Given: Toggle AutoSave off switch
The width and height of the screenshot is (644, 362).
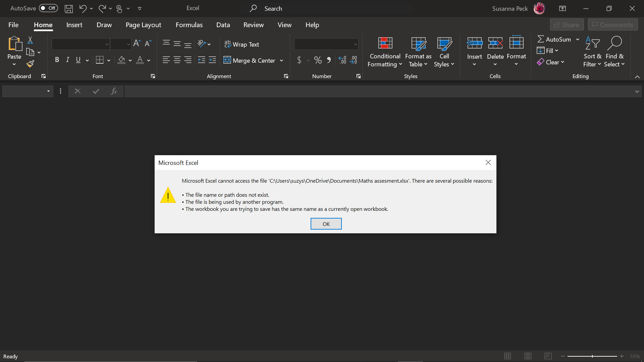Looking at the screenshot, I should point(48,8).
